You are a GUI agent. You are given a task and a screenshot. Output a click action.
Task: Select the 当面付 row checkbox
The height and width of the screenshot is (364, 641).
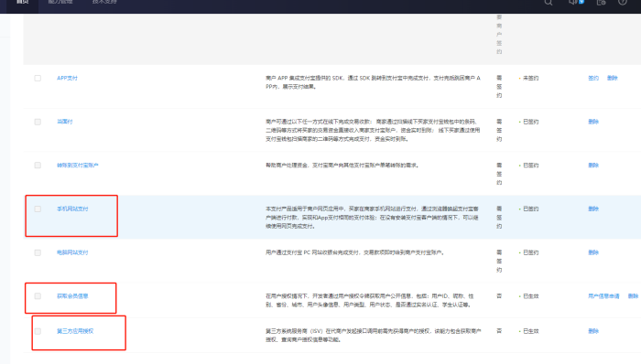click(x=38, y=122)
